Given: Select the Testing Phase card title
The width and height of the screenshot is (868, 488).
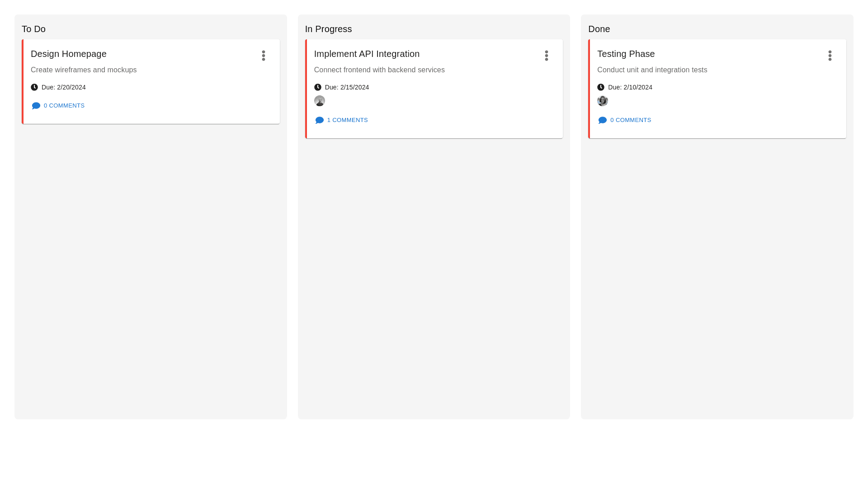Looking at the screenshot, I should (x=626, y=54).
